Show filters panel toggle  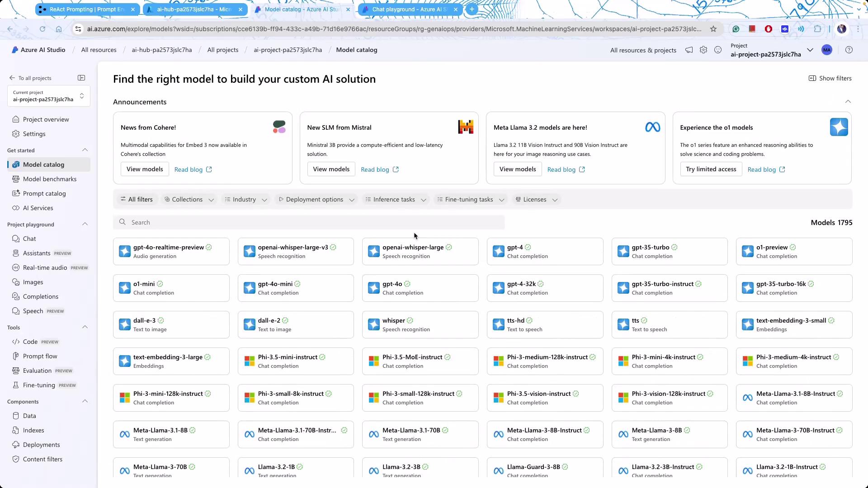pos(830,78)
